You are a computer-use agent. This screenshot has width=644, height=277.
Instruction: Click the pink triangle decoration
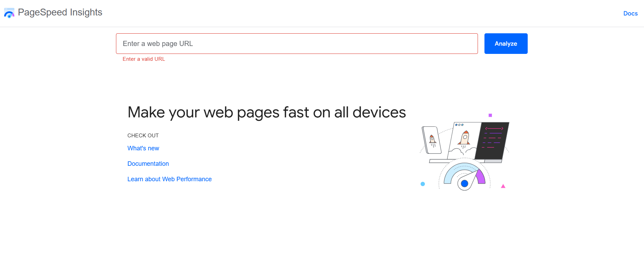point(503,186)
